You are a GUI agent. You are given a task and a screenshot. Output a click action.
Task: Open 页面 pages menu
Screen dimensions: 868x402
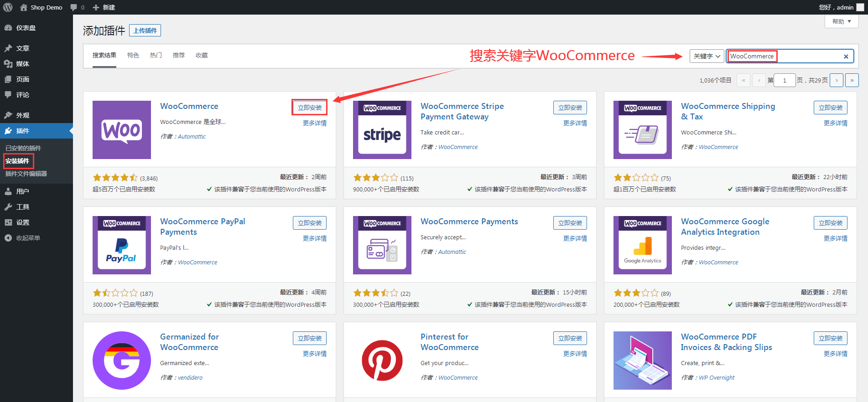pyautogui.click(x=36, y=79)
